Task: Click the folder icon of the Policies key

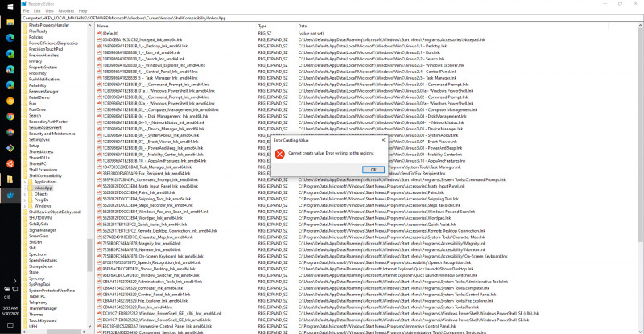Action: pos(25,37)
